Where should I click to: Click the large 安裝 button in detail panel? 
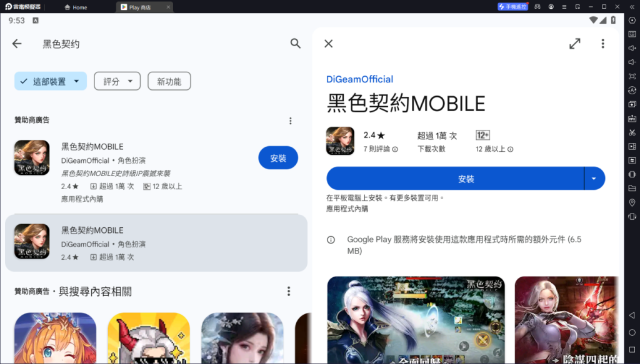pos(455,179)
